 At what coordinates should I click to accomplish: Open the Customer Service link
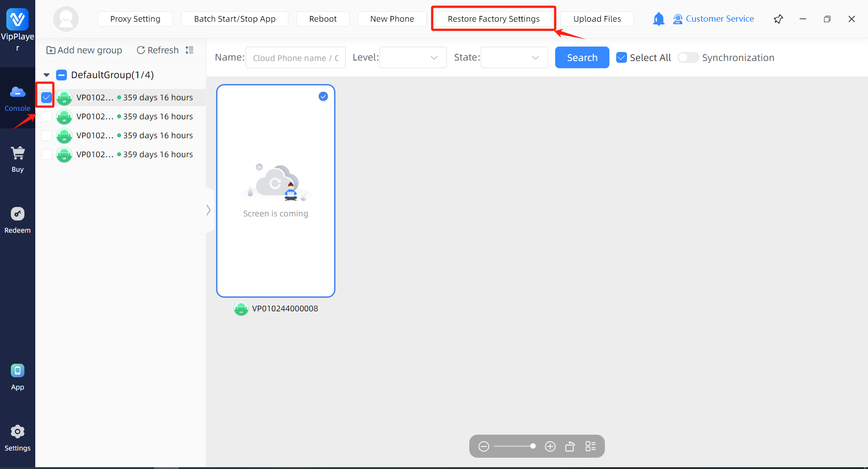[x=714, y=19]
